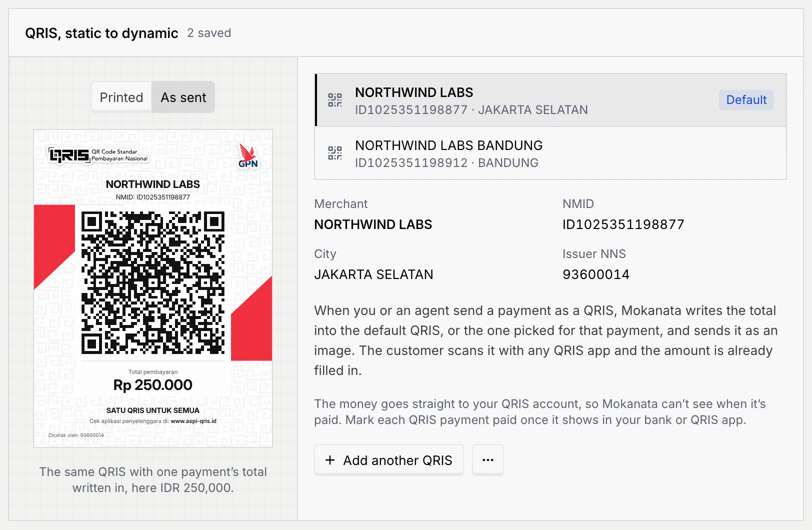Click 'SATU QRIS UNTUK SEMUA' on the card
Image resolution: width=812 pixels, height=530 pixels.
pos(153,410)
